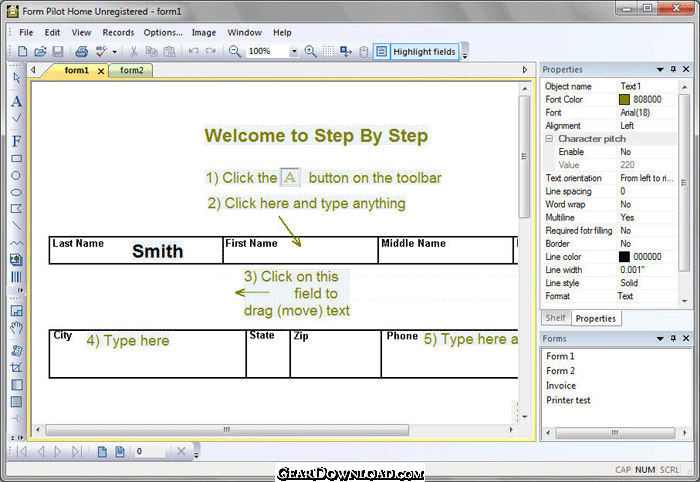Screen dimensions: 700x482
Task: Copy selection with the toolbar copy icon
Action: point(152,52)
